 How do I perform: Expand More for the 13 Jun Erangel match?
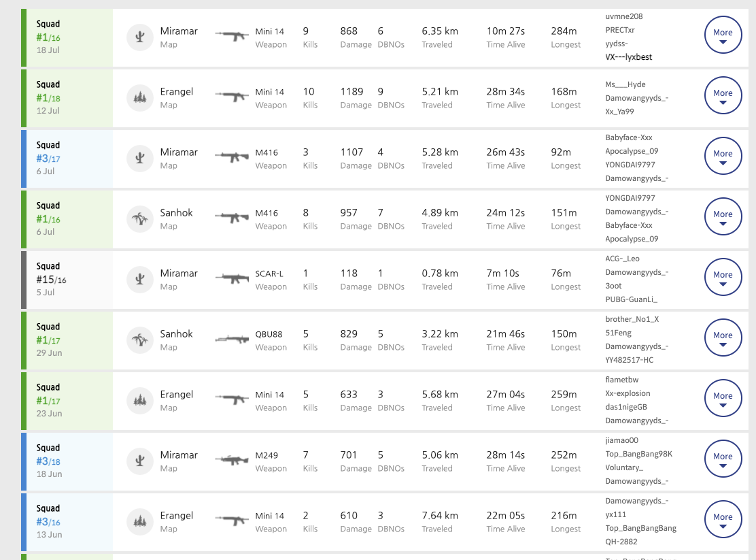tap(723, 519)
